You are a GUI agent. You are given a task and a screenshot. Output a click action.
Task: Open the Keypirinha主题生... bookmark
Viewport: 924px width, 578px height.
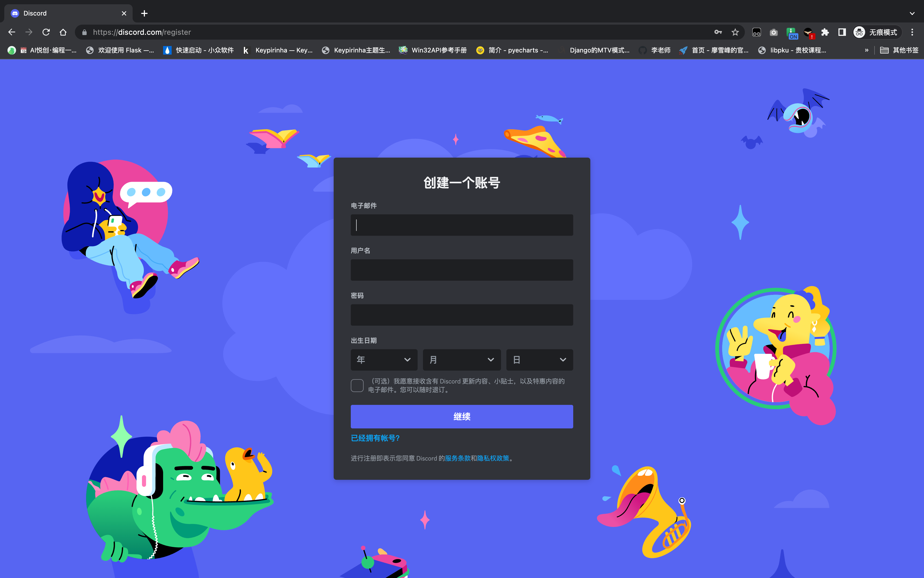tap(356, 50)
